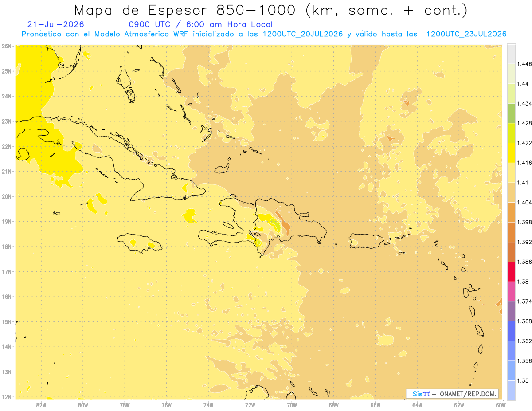Screen dimensions: 532x411
Task: Click the 82W longitude label
Action: pos(41,404)
